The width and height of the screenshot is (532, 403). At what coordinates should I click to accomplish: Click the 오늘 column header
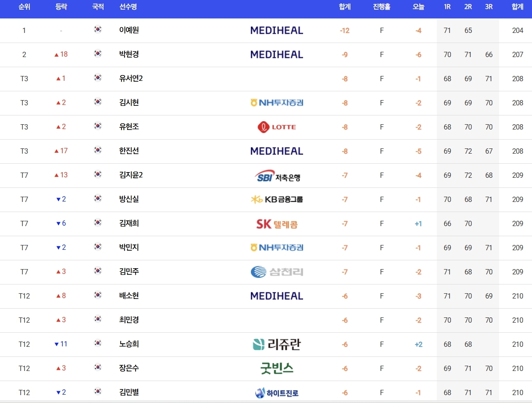[x=418, y=7]
